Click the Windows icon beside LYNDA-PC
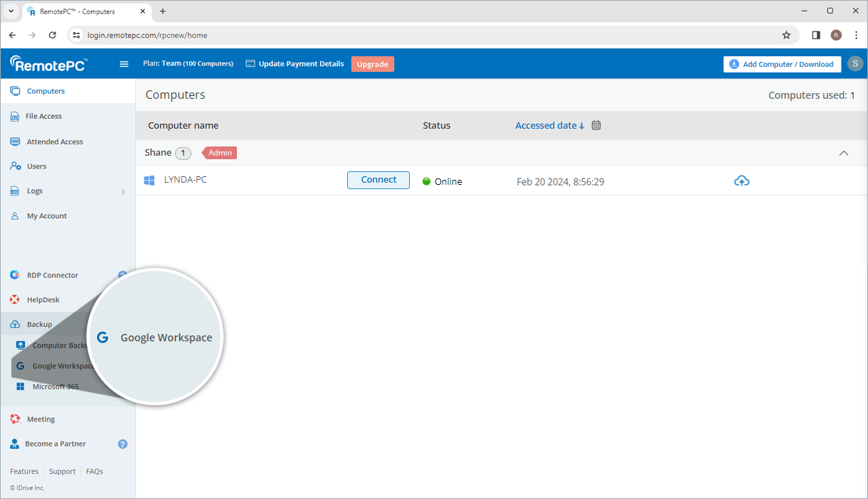 [149, 181]
